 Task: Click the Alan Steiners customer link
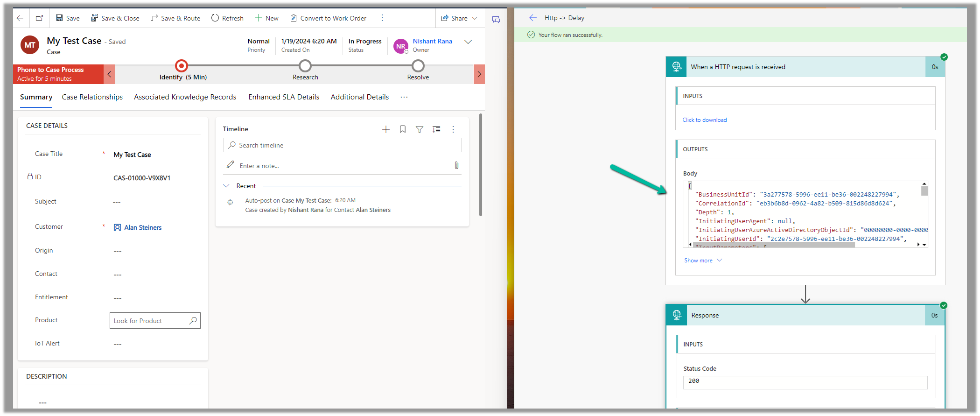click(x=142, y=227)
